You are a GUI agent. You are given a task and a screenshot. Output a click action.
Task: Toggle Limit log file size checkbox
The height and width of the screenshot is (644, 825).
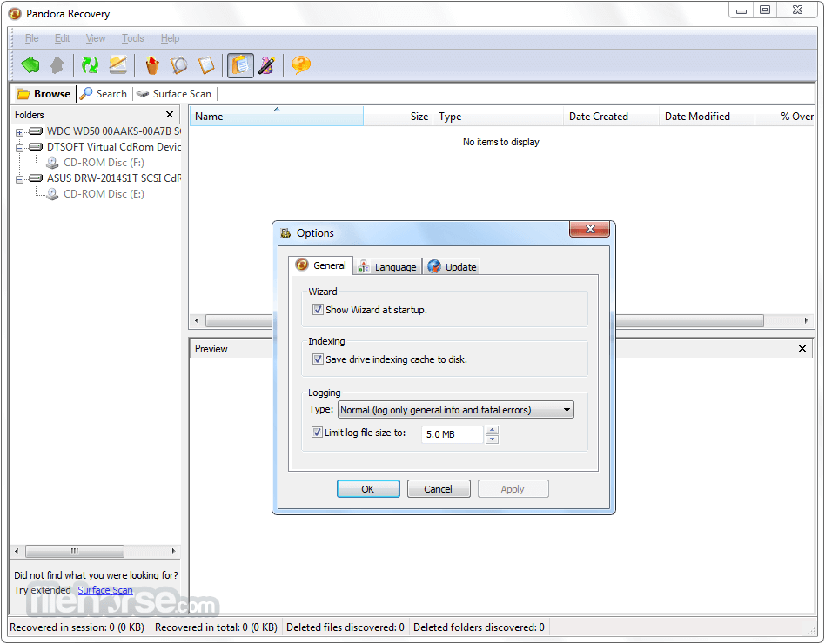coord(317,433)
